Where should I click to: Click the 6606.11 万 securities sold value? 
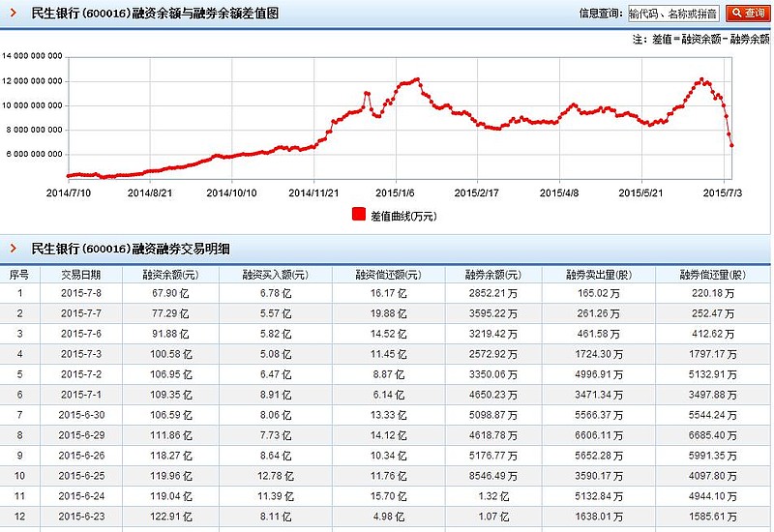click(599, 435)
